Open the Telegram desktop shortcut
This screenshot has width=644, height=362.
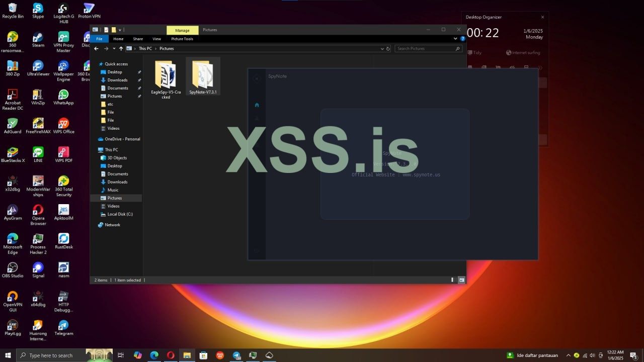[x=63, y=328]
